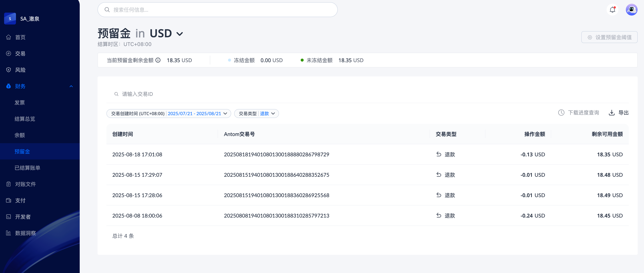This screenshot has width=644, height=273.
Task: Open the USD currency dropdown
Action: coord(179,34)
